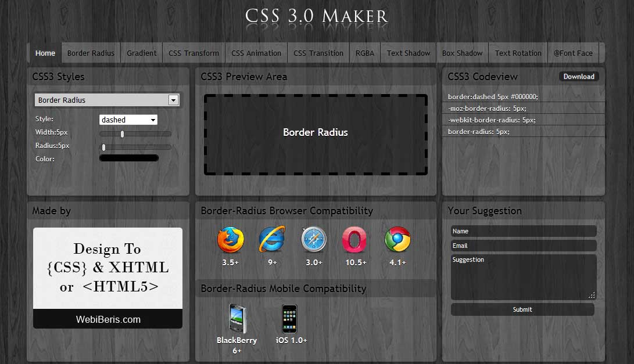Expand the Border Radius style selector arrow

(173, 99)
